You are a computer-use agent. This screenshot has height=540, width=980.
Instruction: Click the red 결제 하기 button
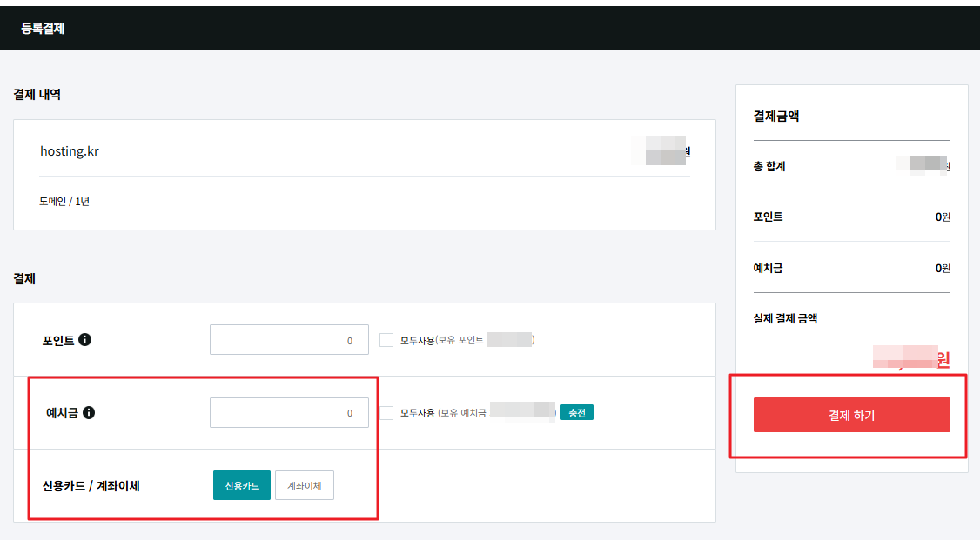point(851,415)
